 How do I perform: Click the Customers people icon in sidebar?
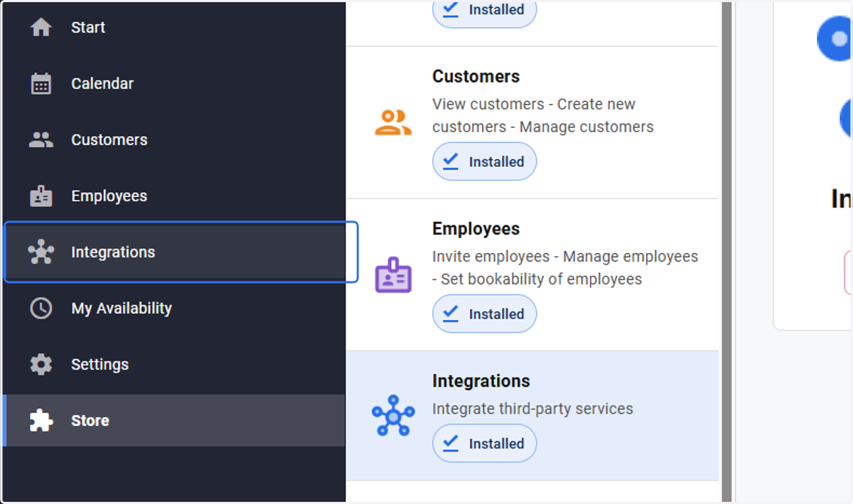pyautogui.click(x=41, y=140)
